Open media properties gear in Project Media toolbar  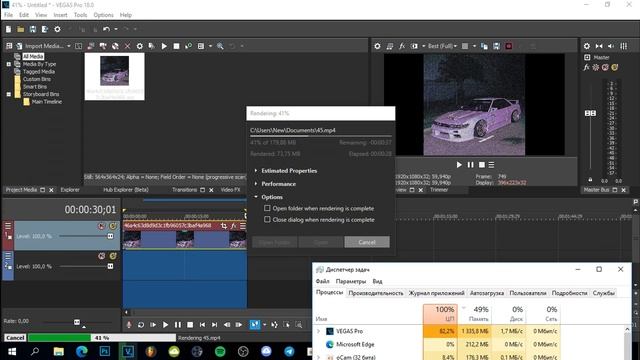(x=140, y=46)
